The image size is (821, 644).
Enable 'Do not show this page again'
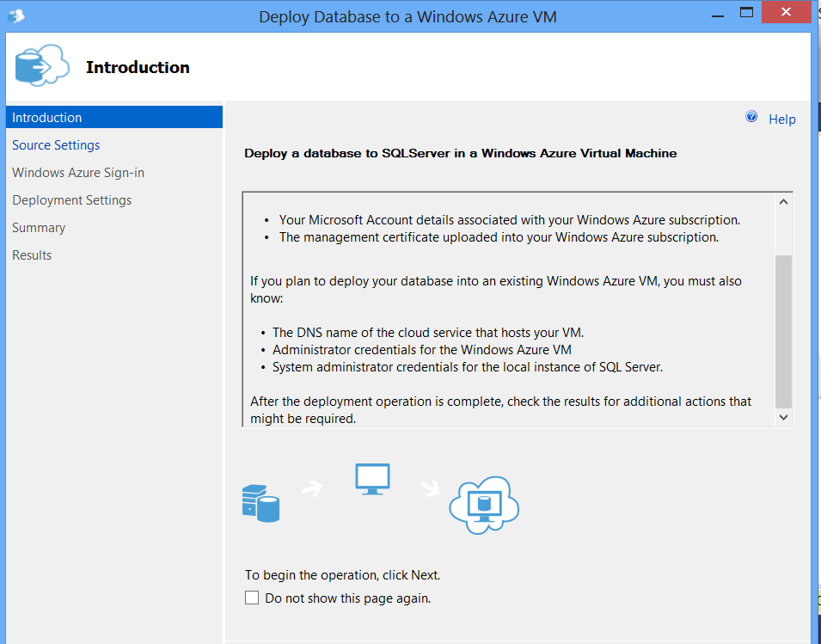click(x=252, y=598)
